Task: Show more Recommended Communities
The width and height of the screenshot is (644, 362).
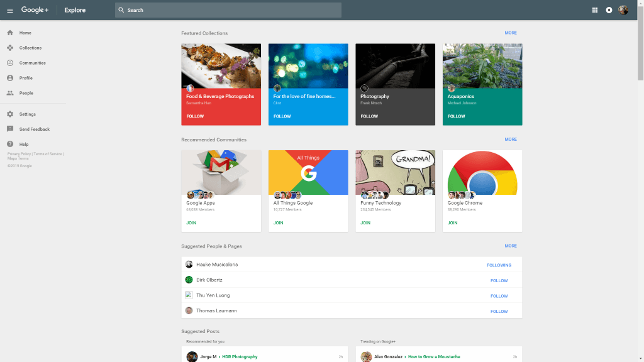Action: click(x=510, y=140)
